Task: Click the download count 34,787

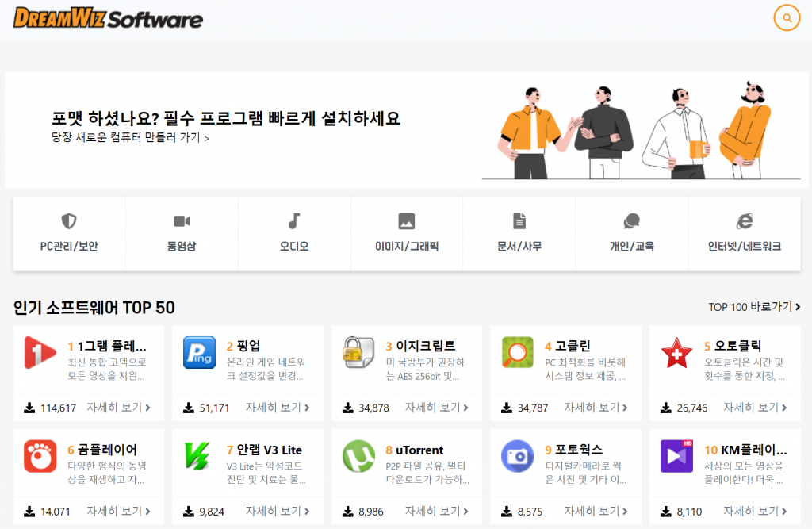Action: point(533,408)
